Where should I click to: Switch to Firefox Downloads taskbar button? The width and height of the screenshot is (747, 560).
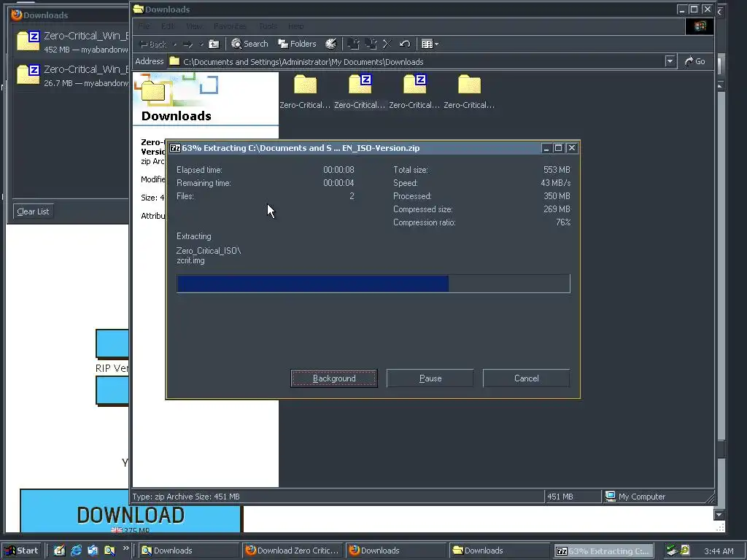396,551
